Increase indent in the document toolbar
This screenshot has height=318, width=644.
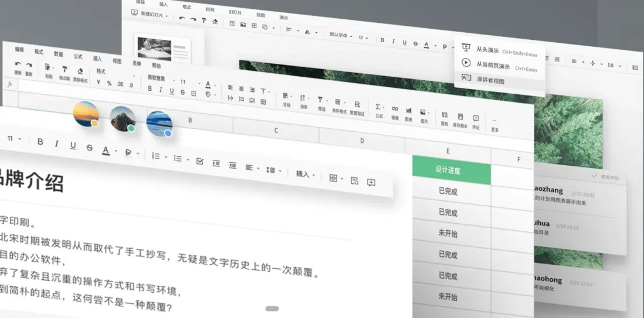(x=216, y=163)
